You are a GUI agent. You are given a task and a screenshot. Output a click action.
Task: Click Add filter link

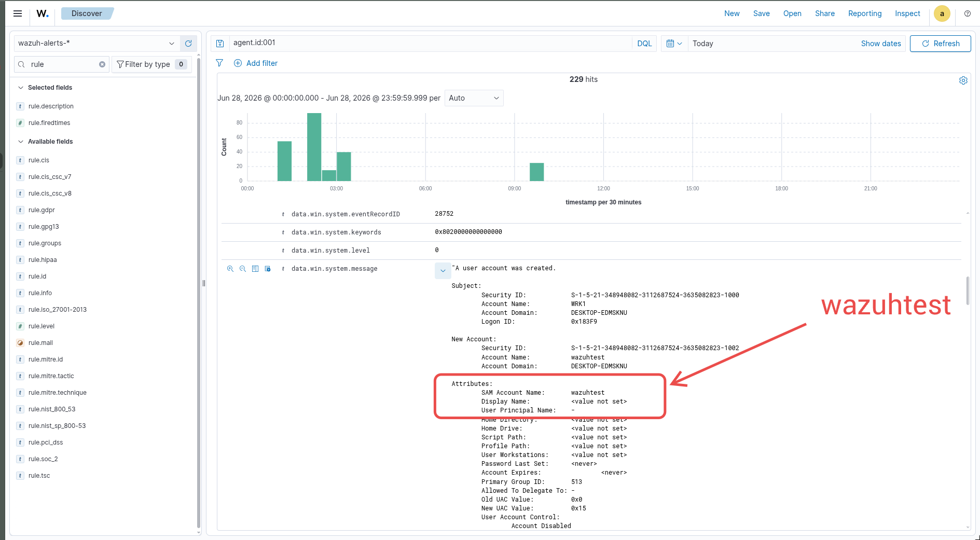256,63
